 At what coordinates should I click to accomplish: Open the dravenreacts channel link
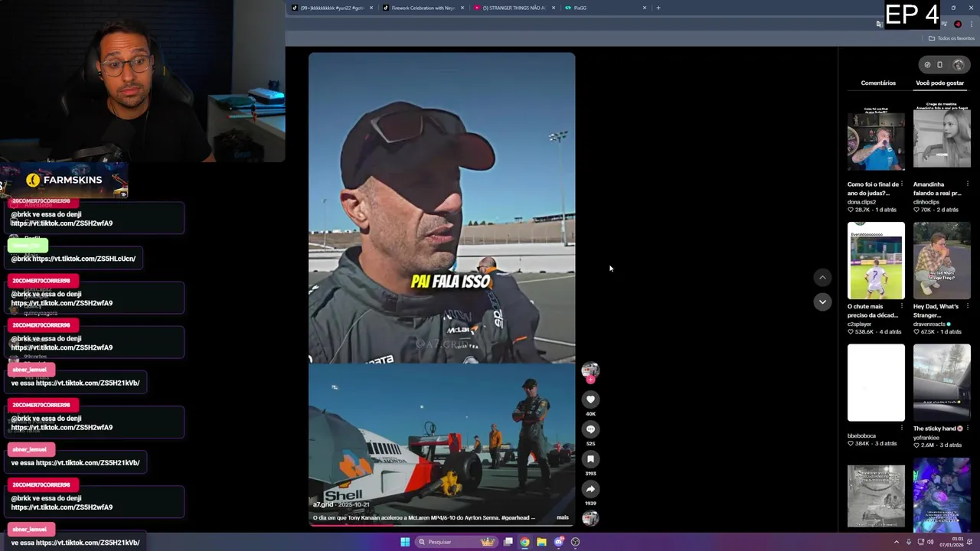coord(929,324)
